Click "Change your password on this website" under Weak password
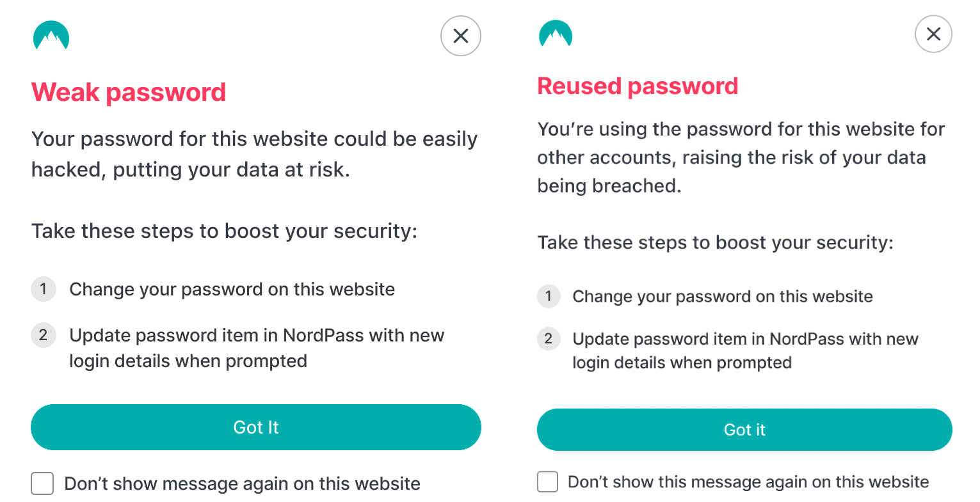 pyautogui.click(x=232, y=289)
